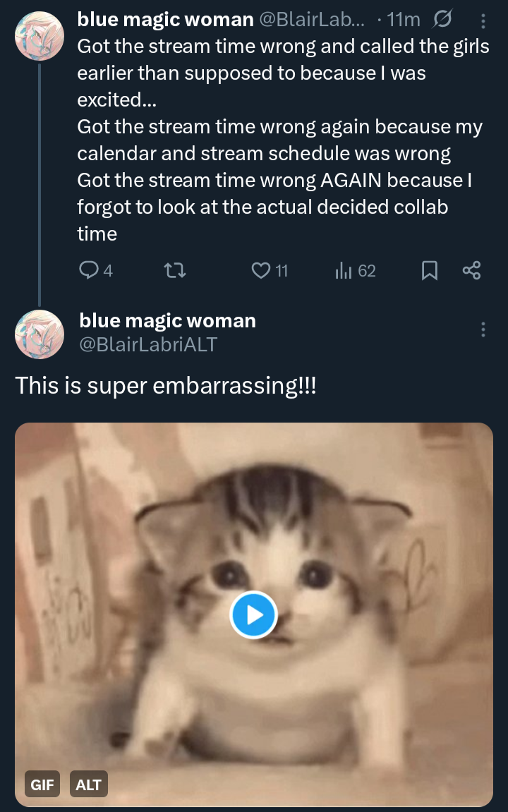508x812 pixels.
Task: Open the @BlairLabriALT handle link
Action: tap(148, 344)
